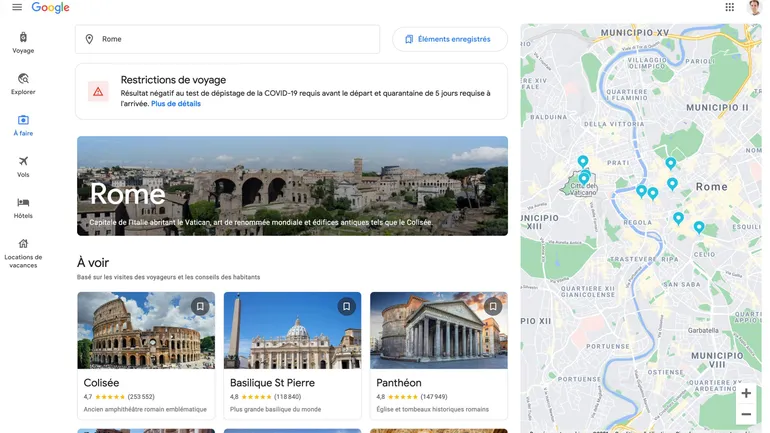Zoom in on the map

point(746,393)
